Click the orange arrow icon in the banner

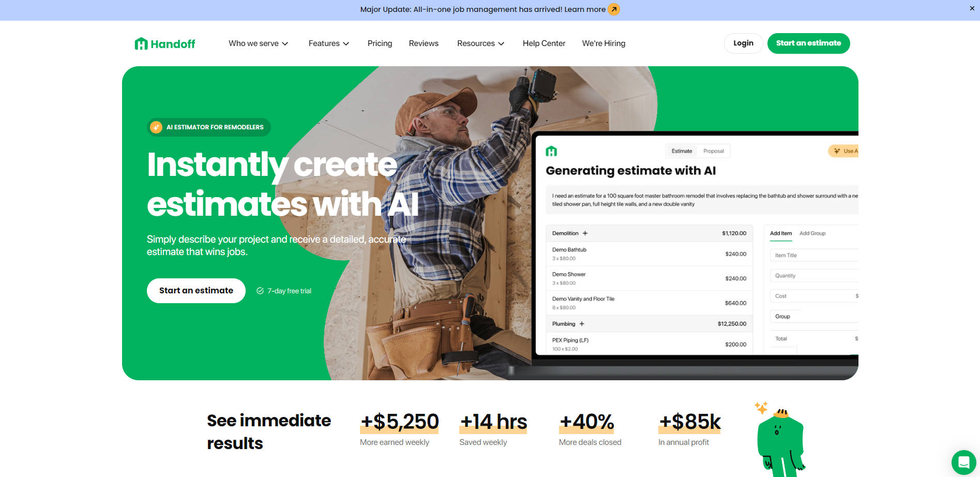click(614, 9)
